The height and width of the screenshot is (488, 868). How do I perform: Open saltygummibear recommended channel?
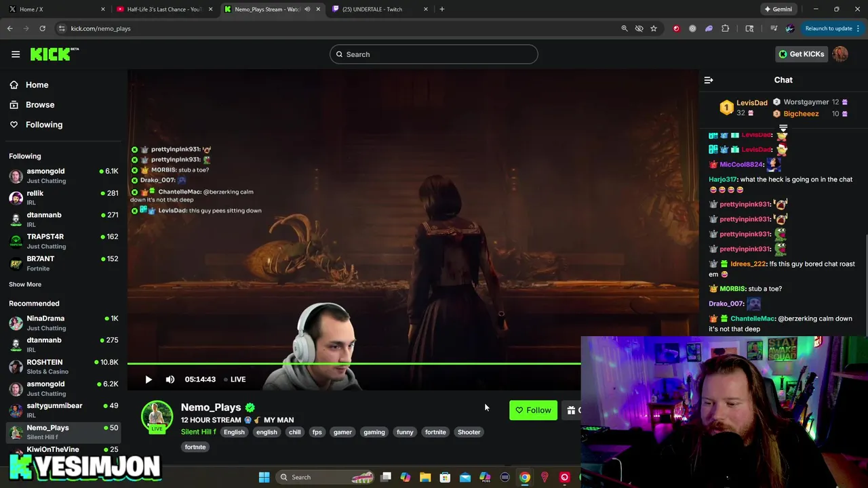(x=64, y=410)
